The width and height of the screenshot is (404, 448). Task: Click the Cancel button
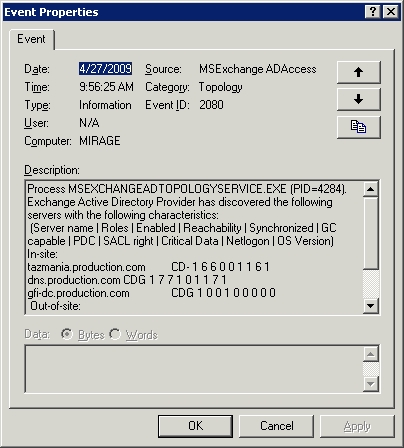[277, 426]
